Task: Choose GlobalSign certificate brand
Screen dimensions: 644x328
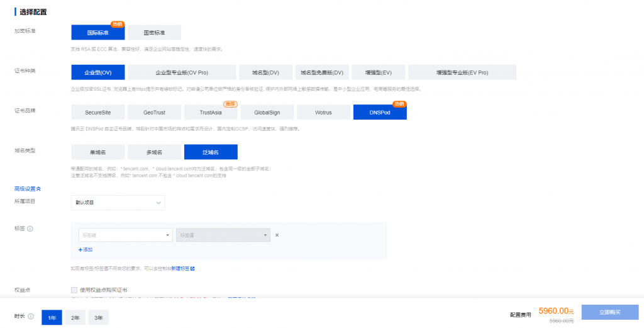Action: pos(267,112)
